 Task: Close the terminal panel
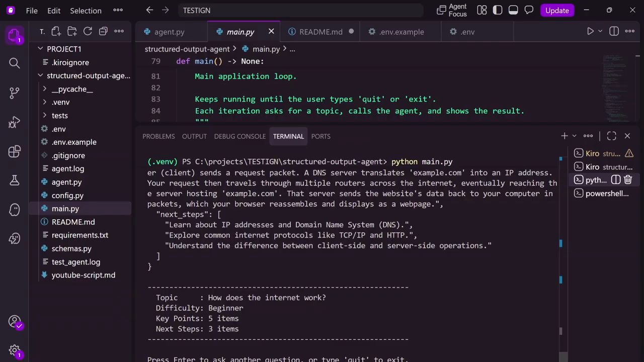pyautogui.click(x=627, y=136)
